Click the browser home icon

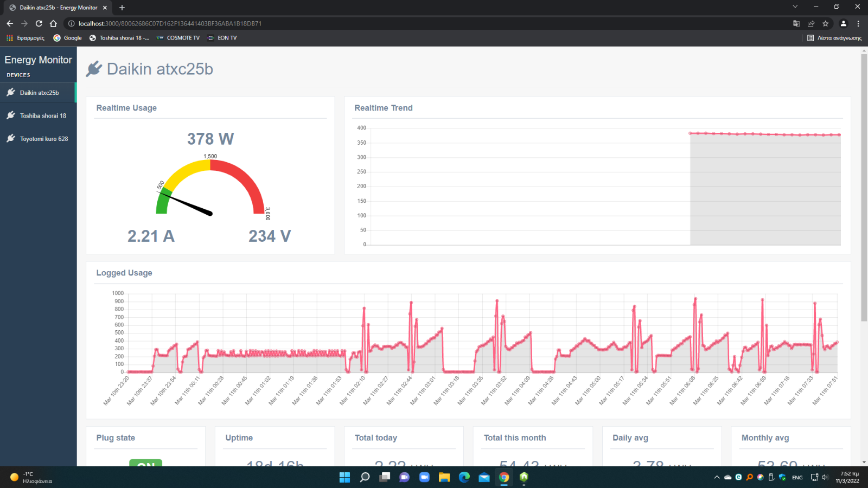pyautogui.click(x=53, y=23)
